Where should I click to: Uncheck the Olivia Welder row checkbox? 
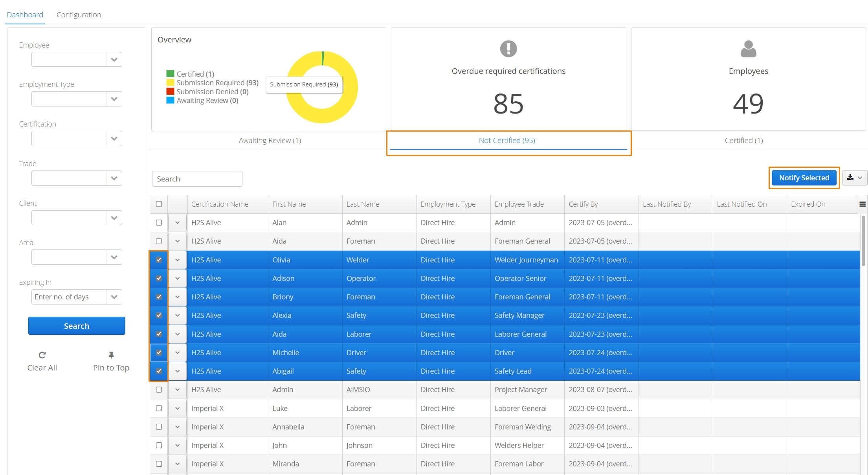159,260
